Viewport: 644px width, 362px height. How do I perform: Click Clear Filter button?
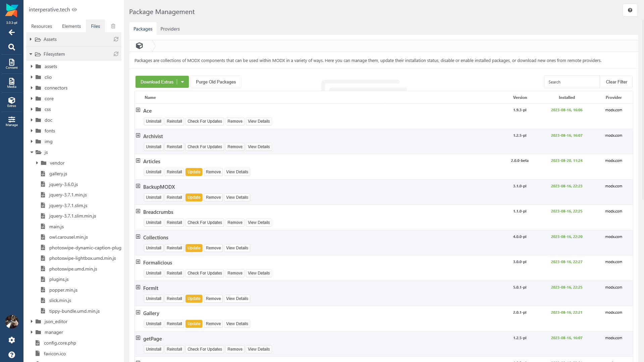616,82
